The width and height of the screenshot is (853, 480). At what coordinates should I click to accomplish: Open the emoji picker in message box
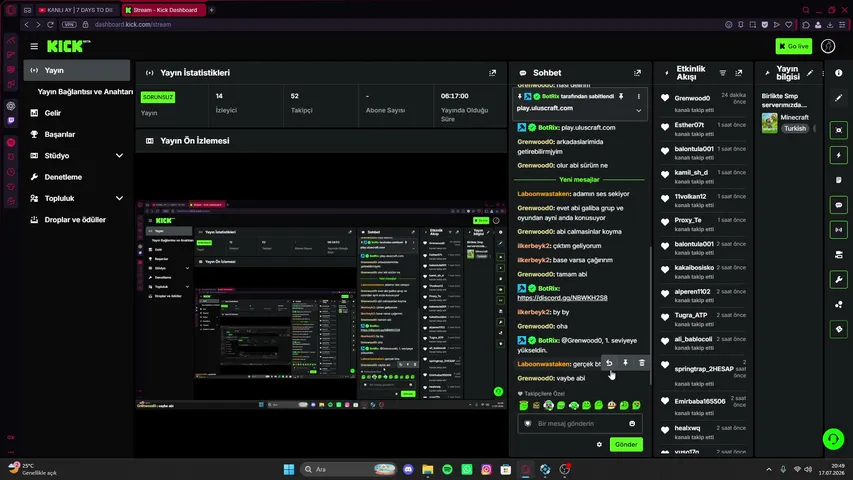coord(632,423)
